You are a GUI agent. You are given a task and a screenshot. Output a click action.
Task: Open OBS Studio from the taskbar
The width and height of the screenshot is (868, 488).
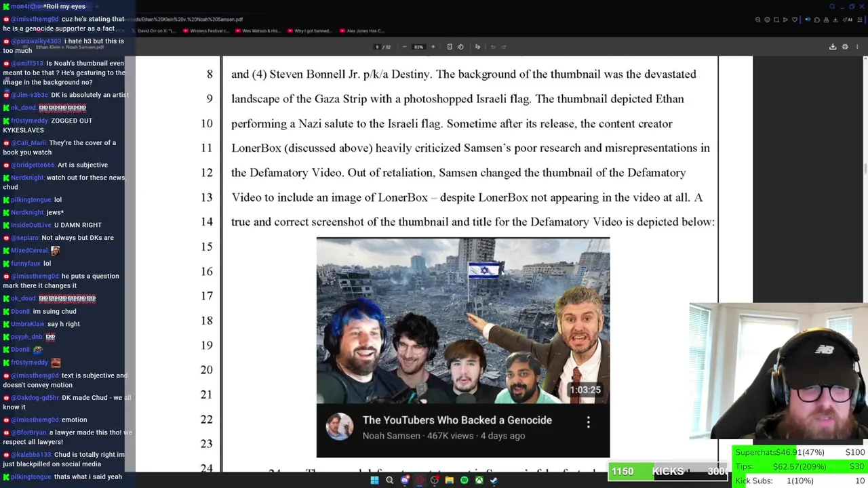435,481
